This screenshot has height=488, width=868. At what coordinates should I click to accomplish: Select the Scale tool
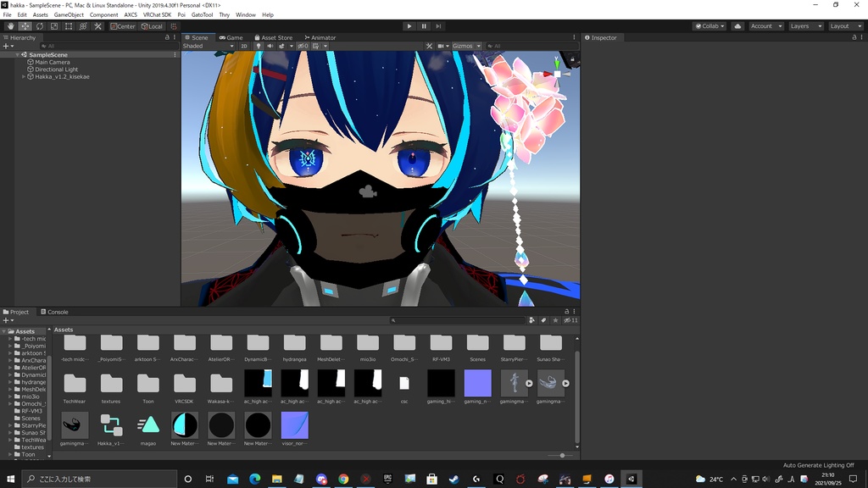point(53,26)
